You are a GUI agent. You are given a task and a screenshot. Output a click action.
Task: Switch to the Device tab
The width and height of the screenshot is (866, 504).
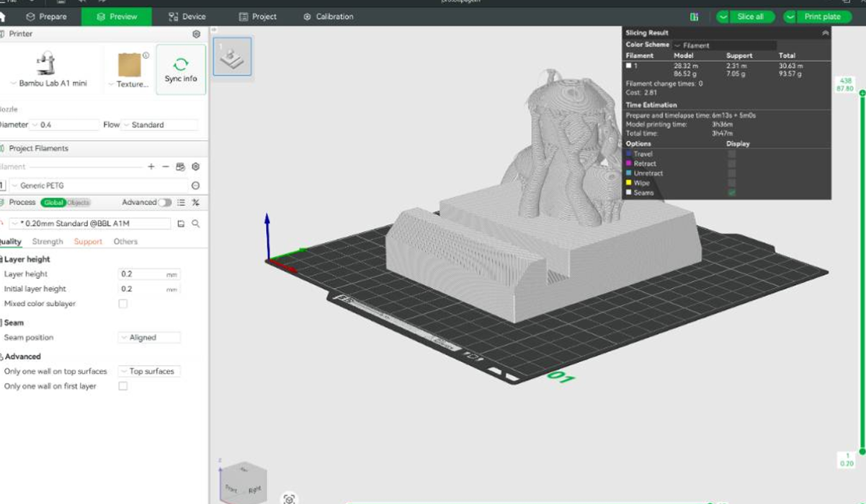pos(187,17)
